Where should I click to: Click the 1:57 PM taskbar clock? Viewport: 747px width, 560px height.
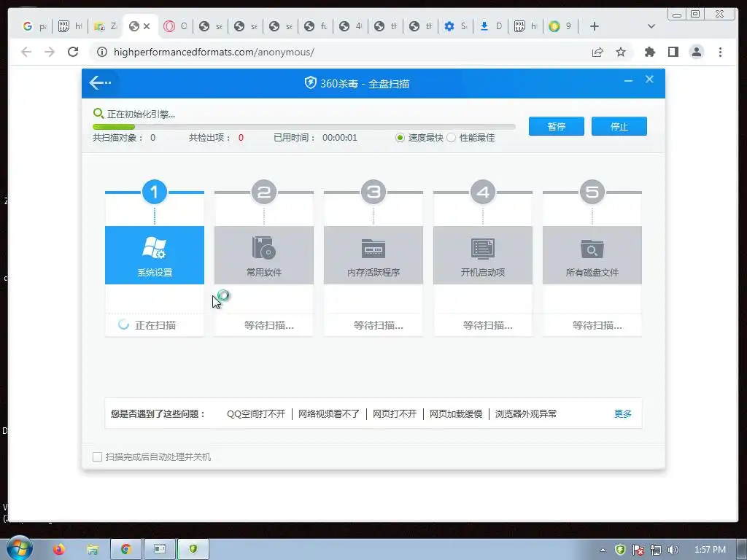point(710,550)
